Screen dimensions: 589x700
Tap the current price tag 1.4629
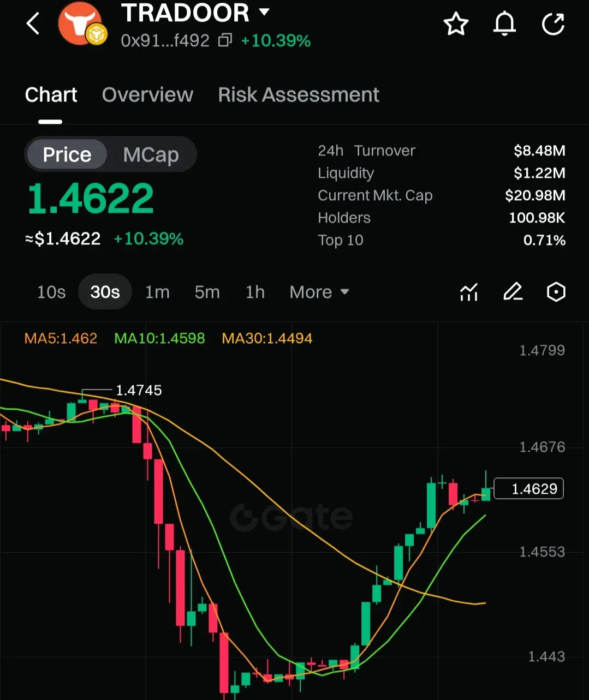point(528,488)
